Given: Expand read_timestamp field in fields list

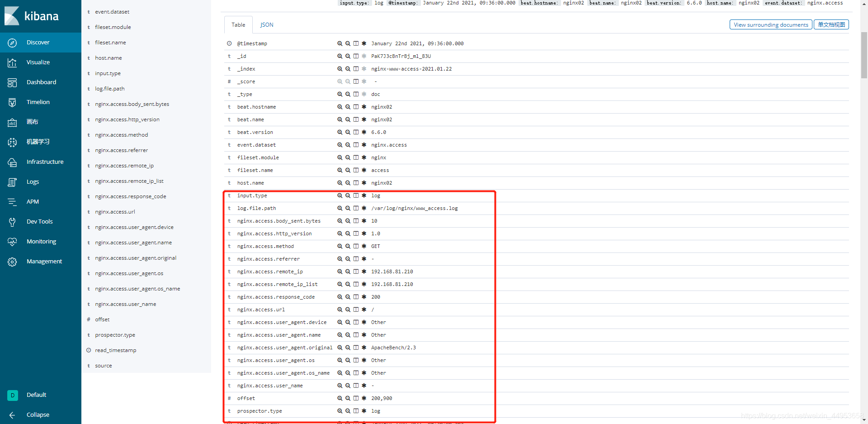Looking at the screenshot, I should 116,350.
